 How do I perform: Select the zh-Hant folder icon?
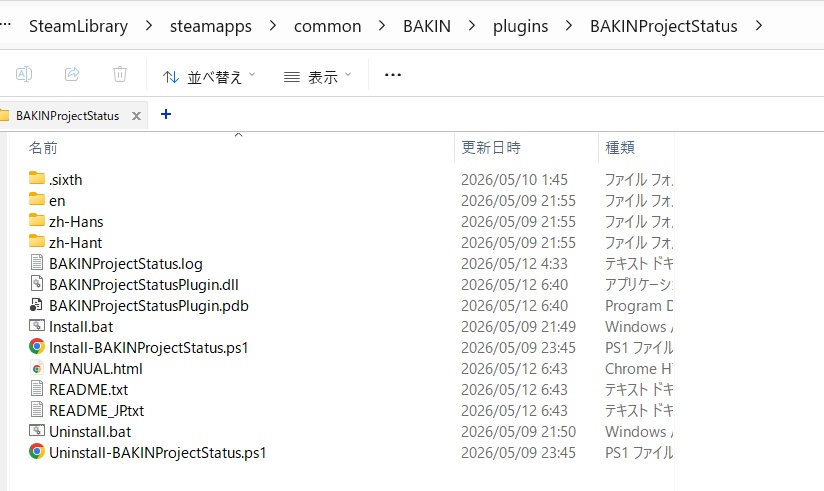click(x=37, y=241)
